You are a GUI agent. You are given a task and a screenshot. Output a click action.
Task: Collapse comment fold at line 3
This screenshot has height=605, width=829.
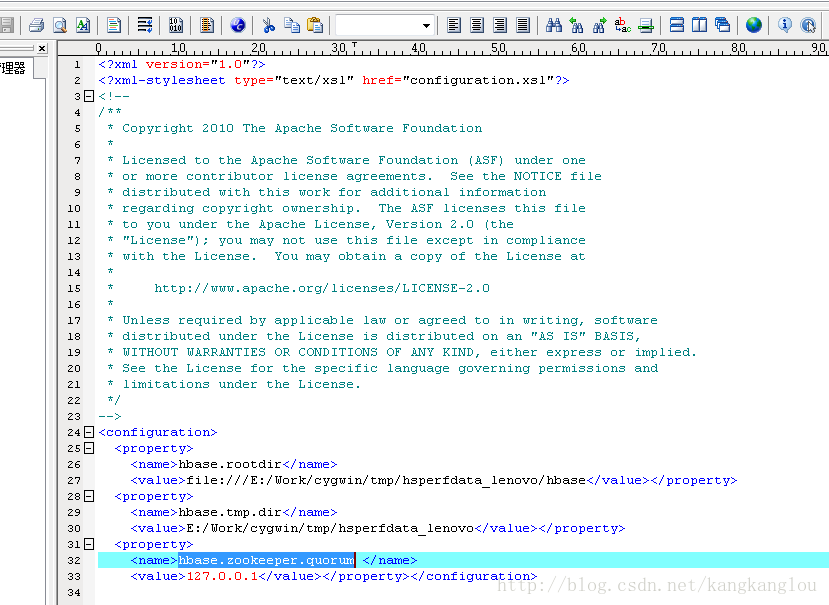click(89, 96)
